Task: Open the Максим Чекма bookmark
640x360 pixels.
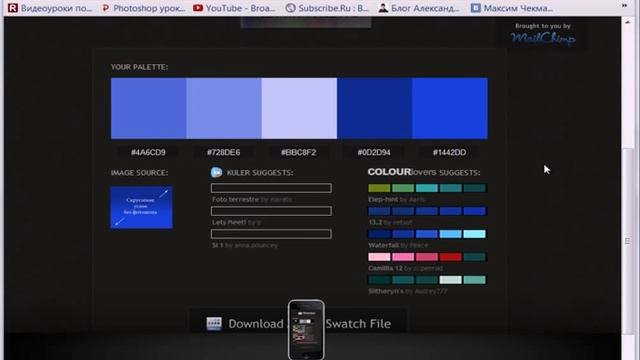Action: coord(512,8)
